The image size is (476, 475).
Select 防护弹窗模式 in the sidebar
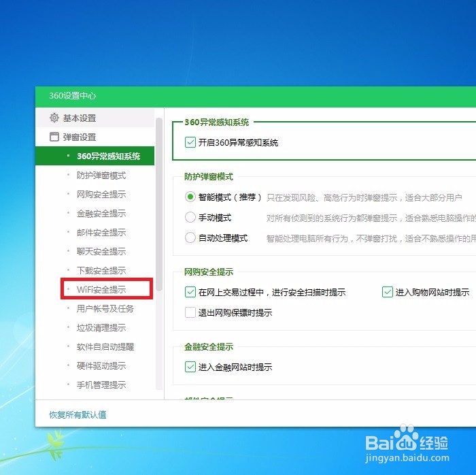click(101, 176)
